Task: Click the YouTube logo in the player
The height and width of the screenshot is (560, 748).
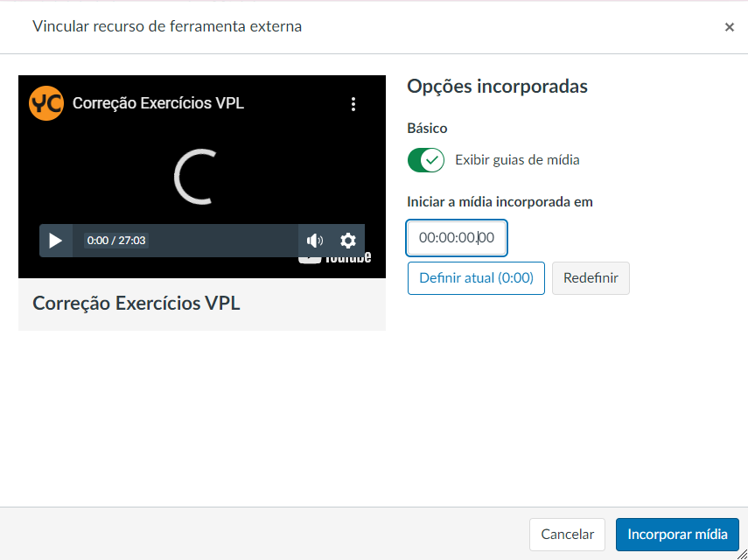Action: pyautogui.click(x=335, y=257)
